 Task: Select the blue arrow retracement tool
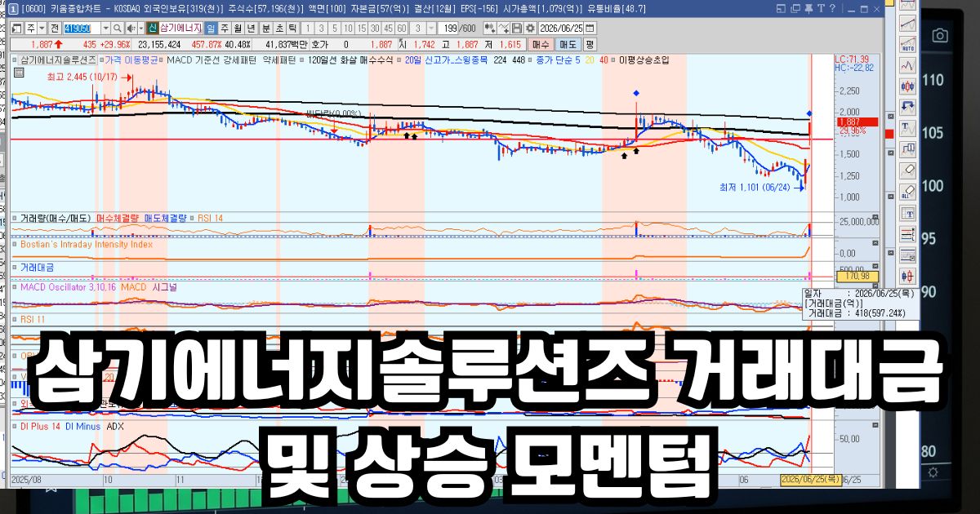tap(908, 107)
